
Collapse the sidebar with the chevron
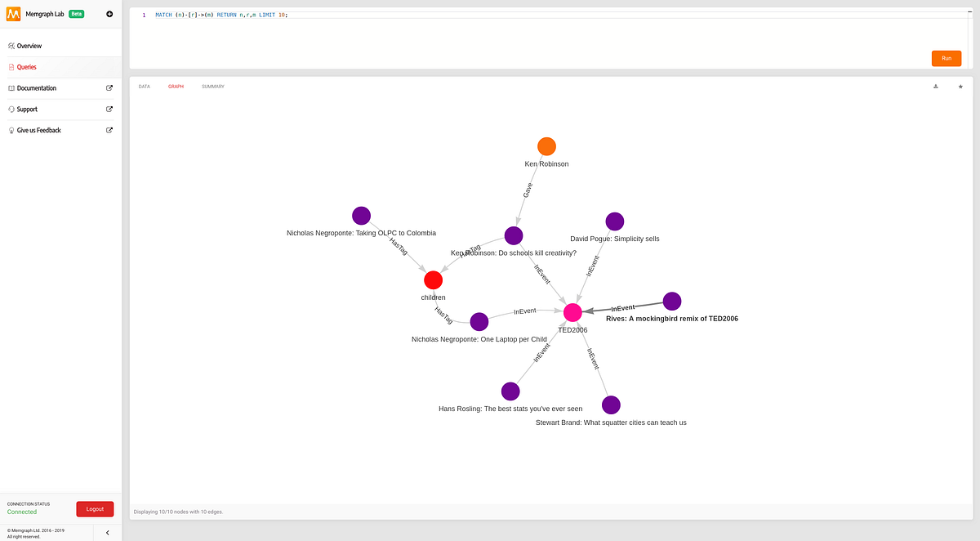(x=107, y=532)
